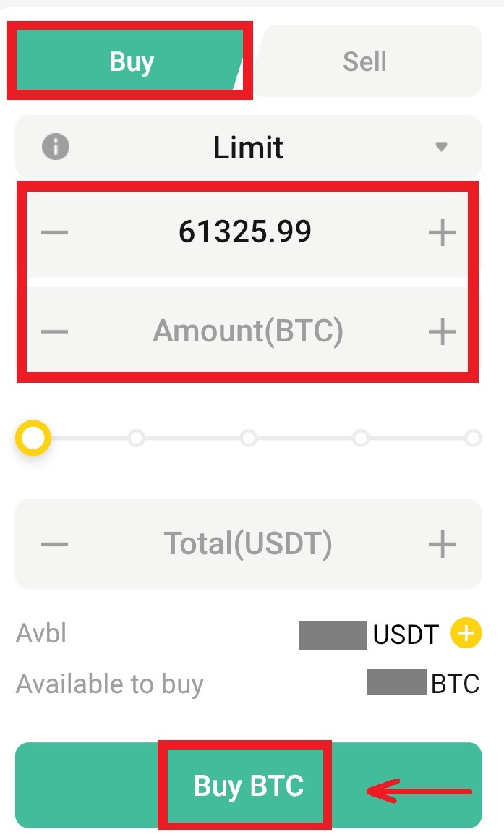Tap minus in the Total(USDT) row
504x840 pixels.
[55, 543]
